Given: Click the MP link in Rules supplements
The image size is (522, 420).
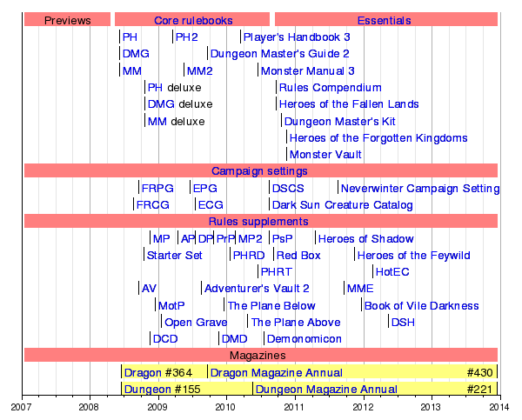Looking at the screenshot, I should [x=162, y=238].
